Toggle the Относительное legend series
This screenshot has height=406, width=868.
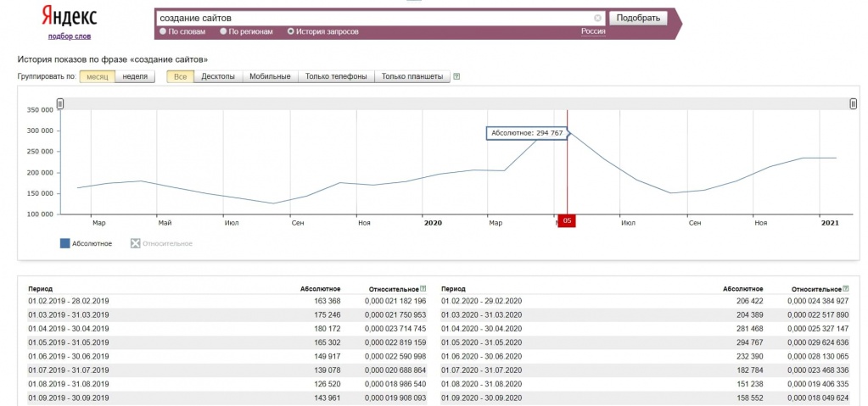pyautogui.click(x=135, y=243)
